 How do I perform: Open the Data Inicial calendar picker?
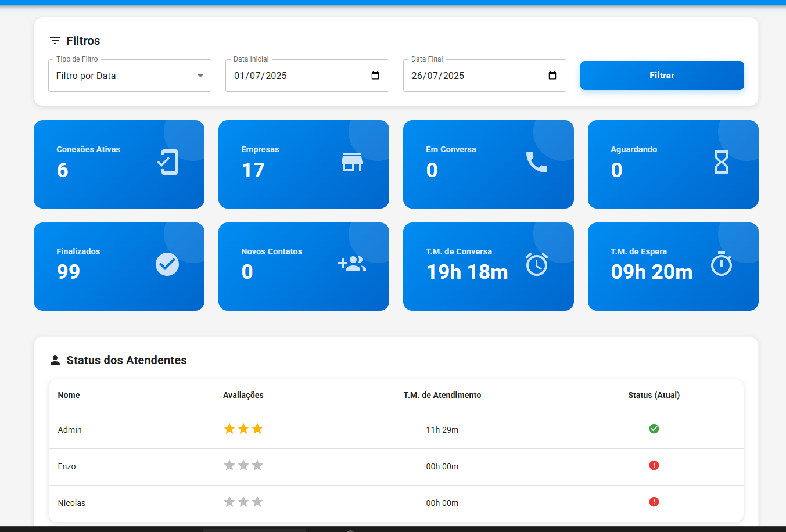375,76
